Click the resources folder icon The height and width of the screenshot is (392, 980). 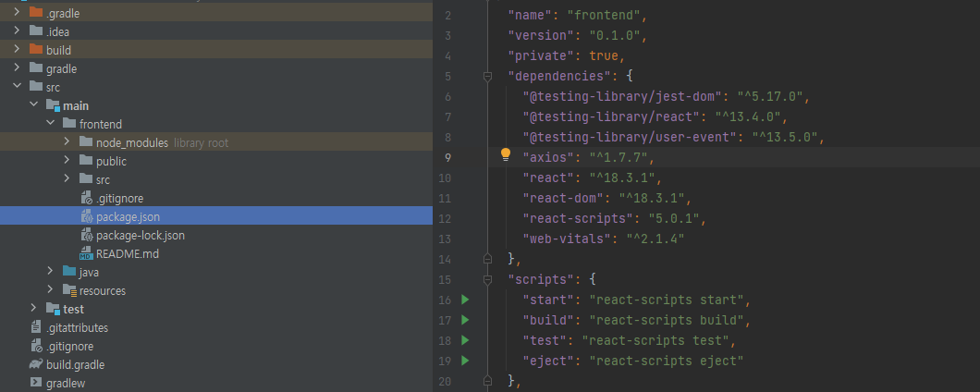point(69,290)
